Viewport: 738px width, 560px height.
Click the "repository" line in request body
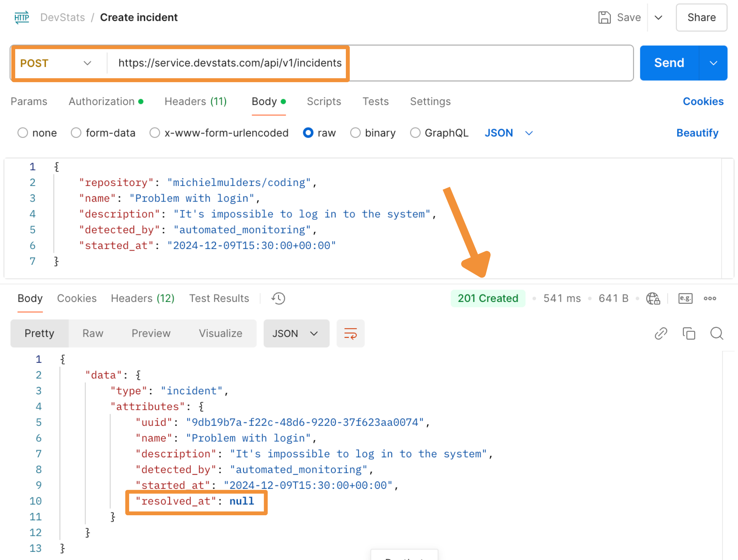click(x=198, y=183)
